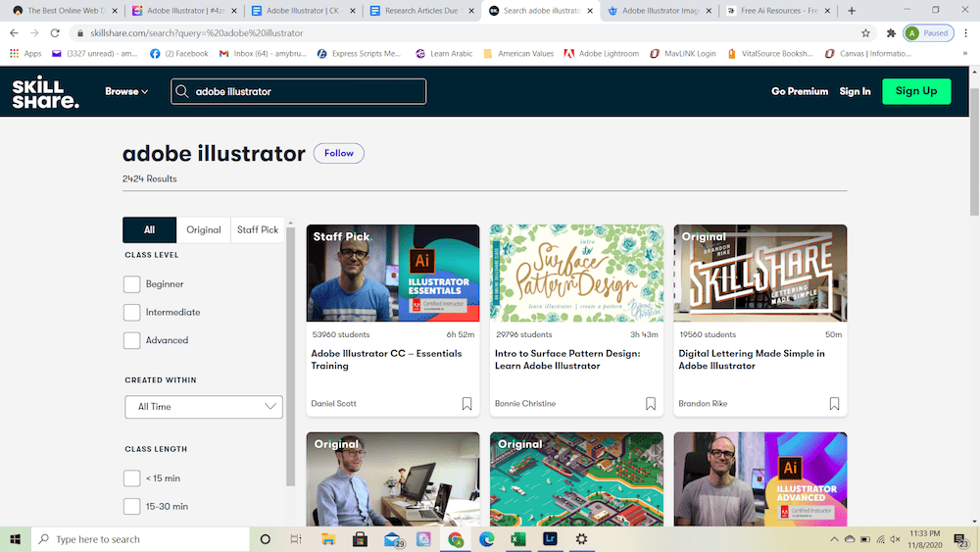The image size is (980, 552).
Task: Open Microsoft Edge from the taskbar
Action: pos(486,539)
